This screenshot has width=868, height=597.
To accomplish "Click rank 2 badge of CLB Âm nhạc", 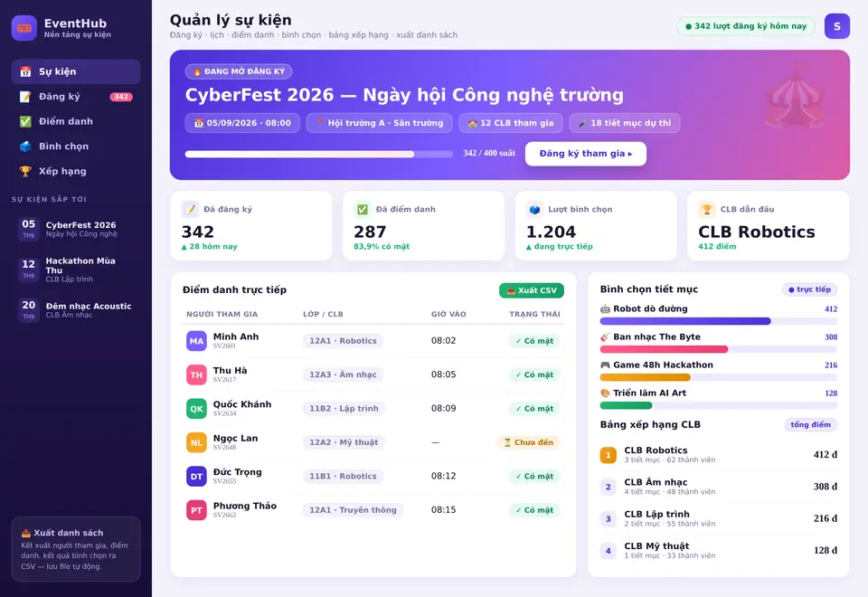I will coord(609,487).
